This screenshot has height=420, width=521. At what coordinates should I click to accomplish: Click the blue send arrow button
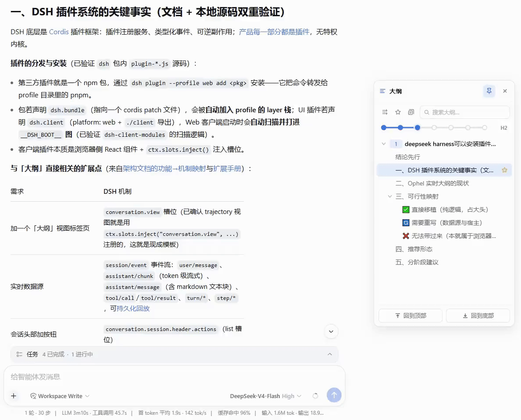334,395
